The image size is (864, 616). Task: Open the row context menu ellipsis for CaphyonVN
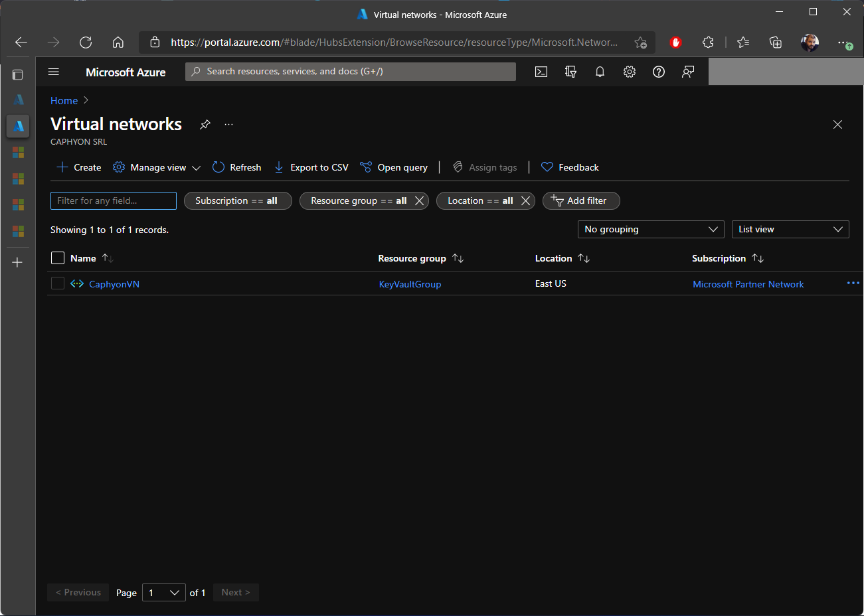pyautogui.click(x=853, y=283)
